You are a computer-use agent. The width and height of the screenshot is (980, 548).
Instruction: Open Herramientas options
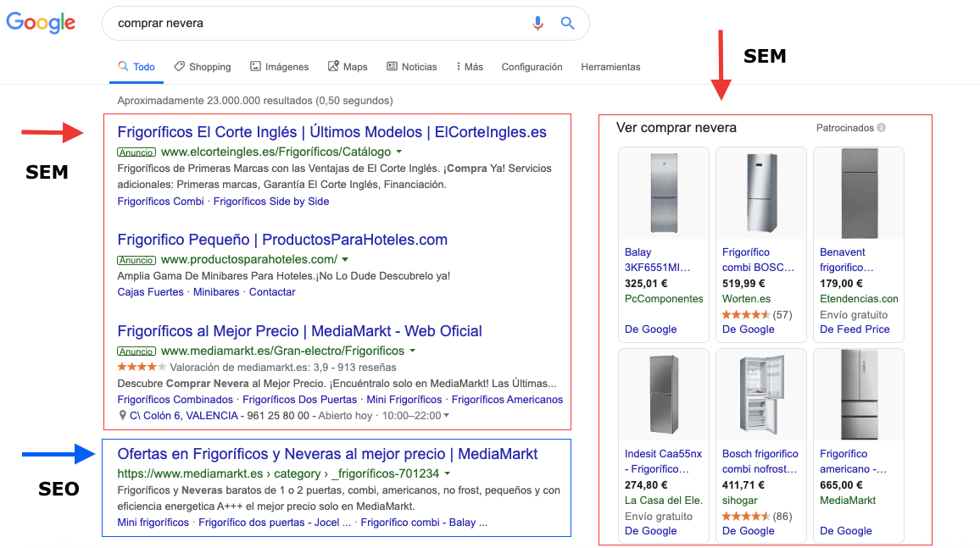tap(610, 67)
